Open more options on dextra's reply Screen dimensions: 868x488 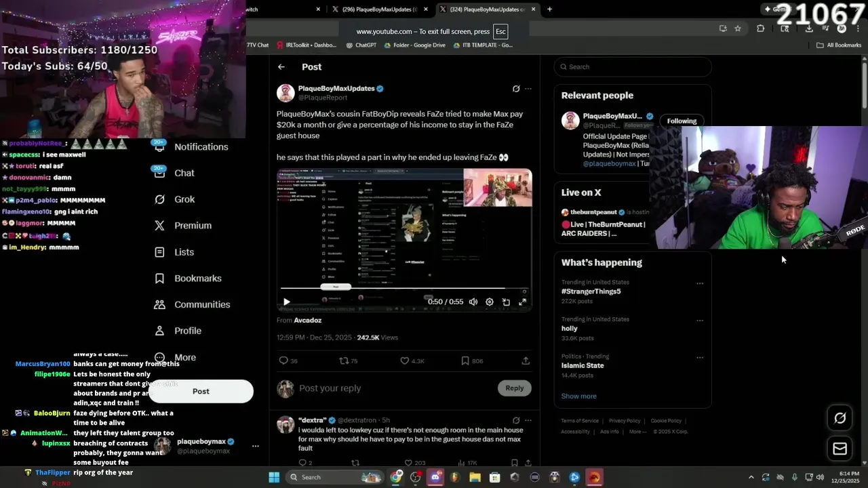pos(528,420)
